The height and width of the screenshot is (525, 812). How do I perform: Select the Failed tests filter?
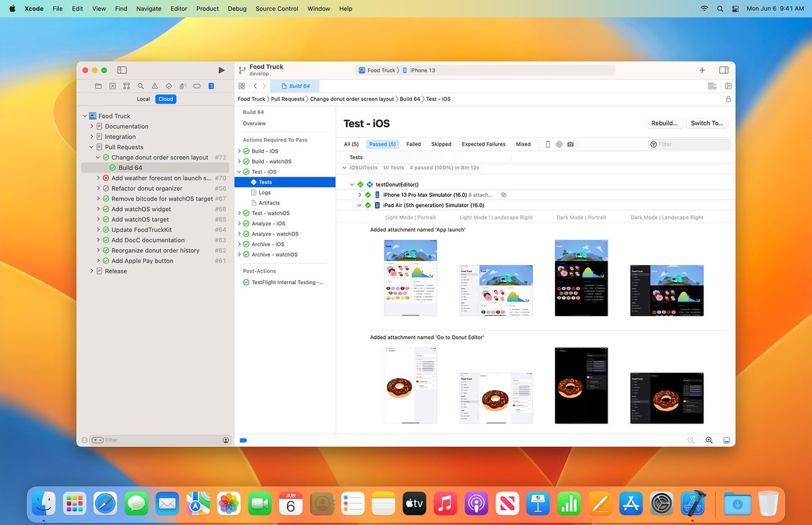[413, 144]
